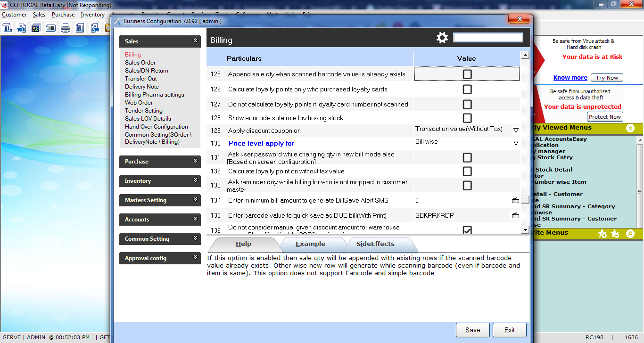Image resolution: width=644 pixels, height=343 pixels.
Task: Expand the Inventory section
Action: click(x=196, y=180)
